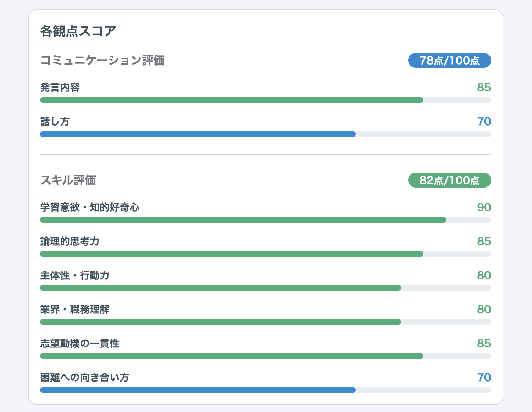Click the 話し方 label

click(55, 122)
